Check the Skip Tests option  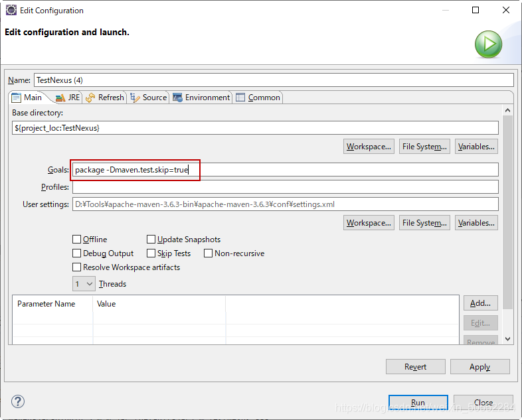(x=151, y=253)
